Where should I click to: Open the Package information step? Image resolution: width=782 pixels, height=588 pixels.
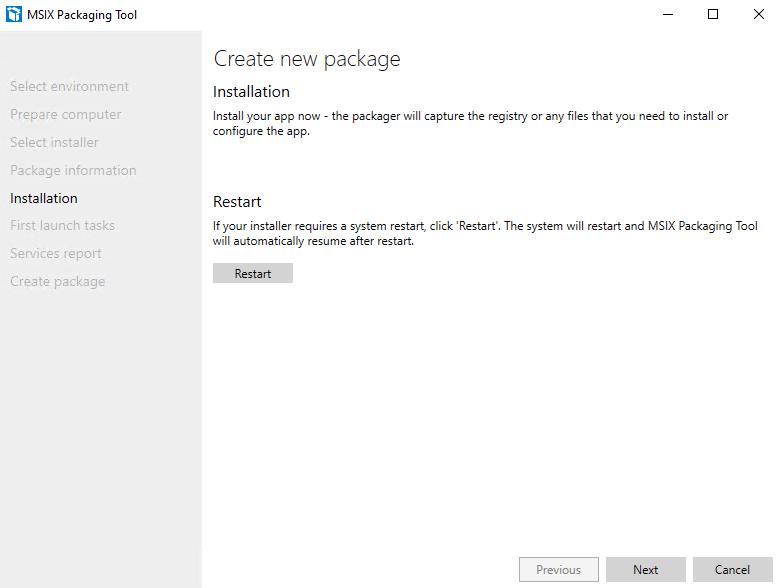click(73, 170)
